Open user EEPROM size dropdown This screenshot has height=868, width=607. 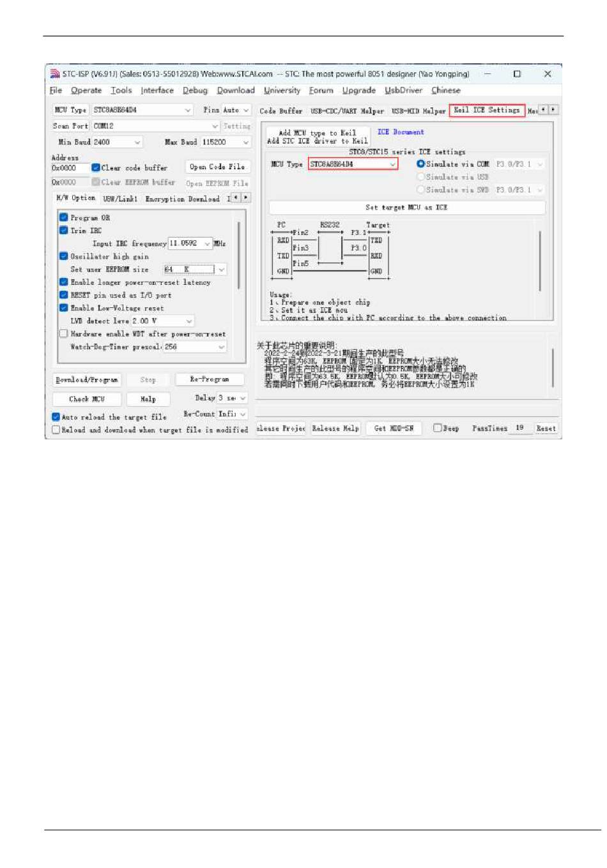pyautogui.click(x=221, y=270)
